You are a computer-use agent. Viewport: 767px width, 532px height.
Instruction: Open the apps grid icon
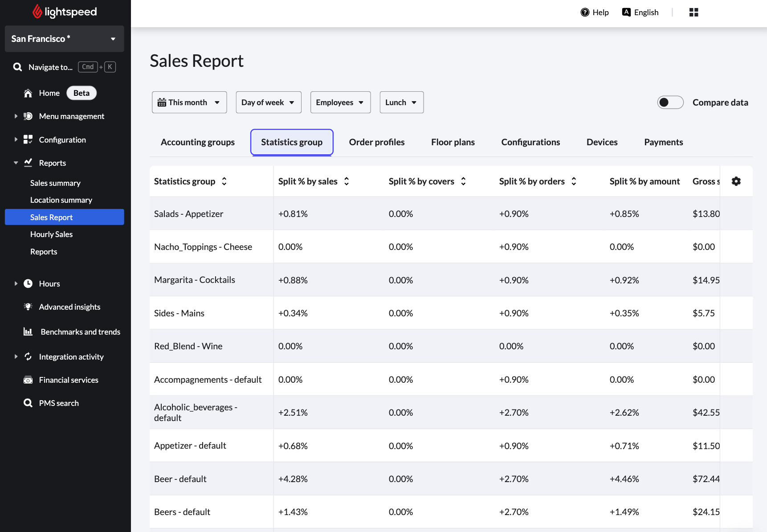click(x=694, y=12)
